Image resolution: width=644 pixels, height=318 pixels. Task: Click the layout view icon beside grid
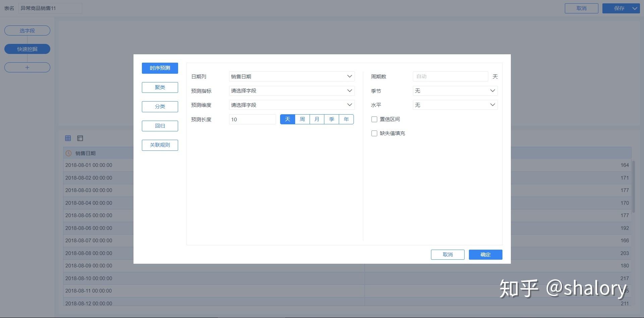[80, 138]
